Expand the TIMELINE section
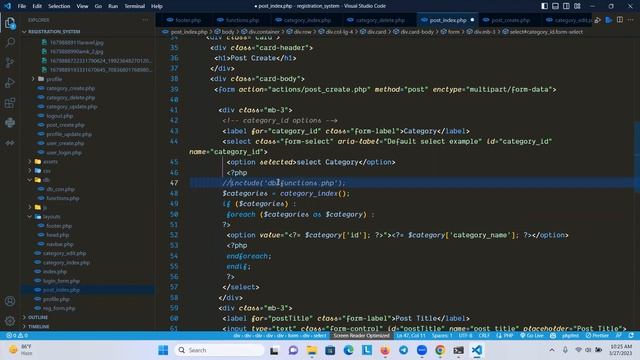Image resolution: width=640 pixels, height=360 pixels. 39,327
